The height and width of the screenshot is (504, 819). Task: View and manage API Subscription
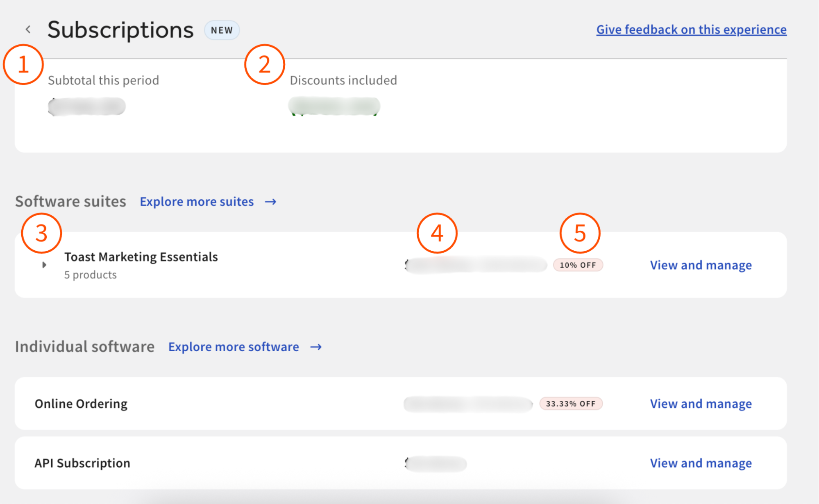click(x=701, y=463)
